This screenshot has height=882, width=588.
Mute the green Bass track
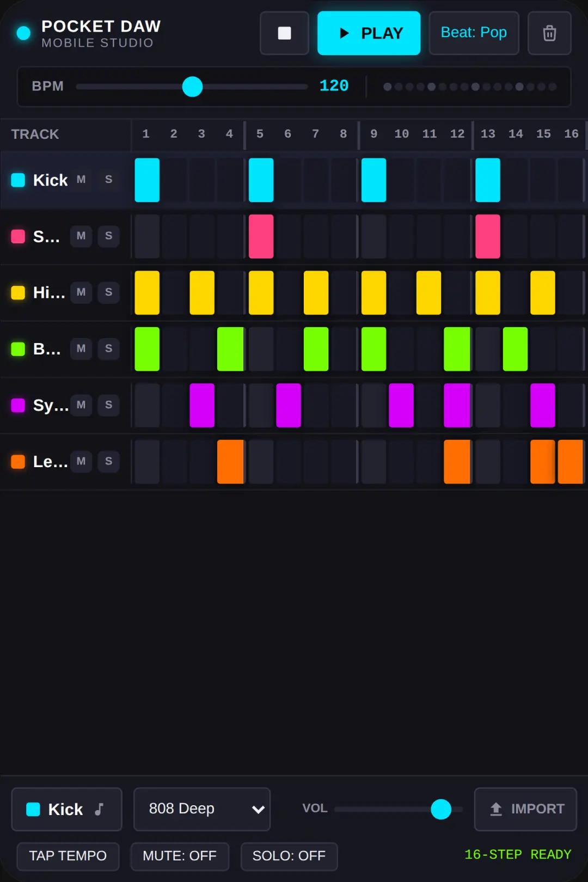point(81,349)
